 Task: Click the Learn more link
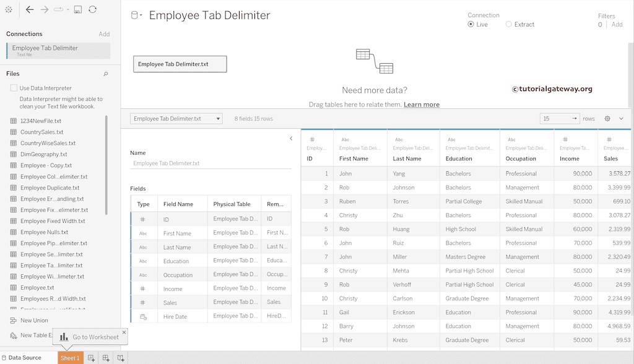coord(422,105)
